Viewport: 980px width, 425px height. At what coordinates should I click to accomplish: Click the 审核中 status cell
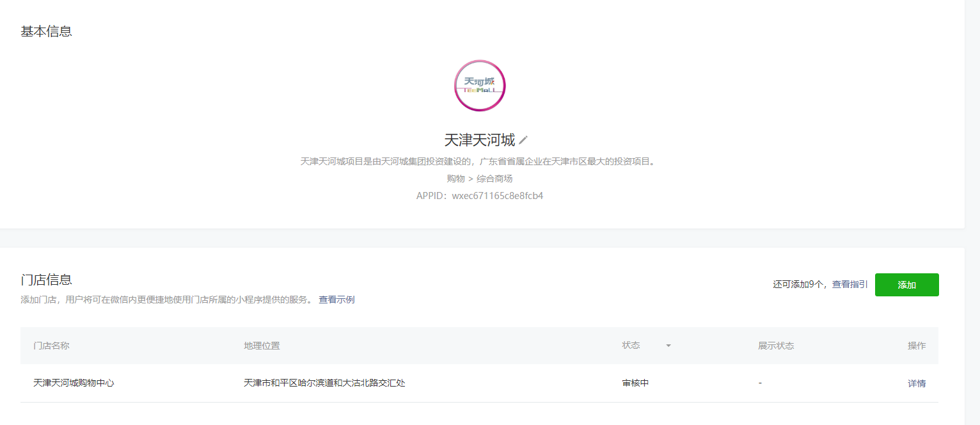pos(635,383)
